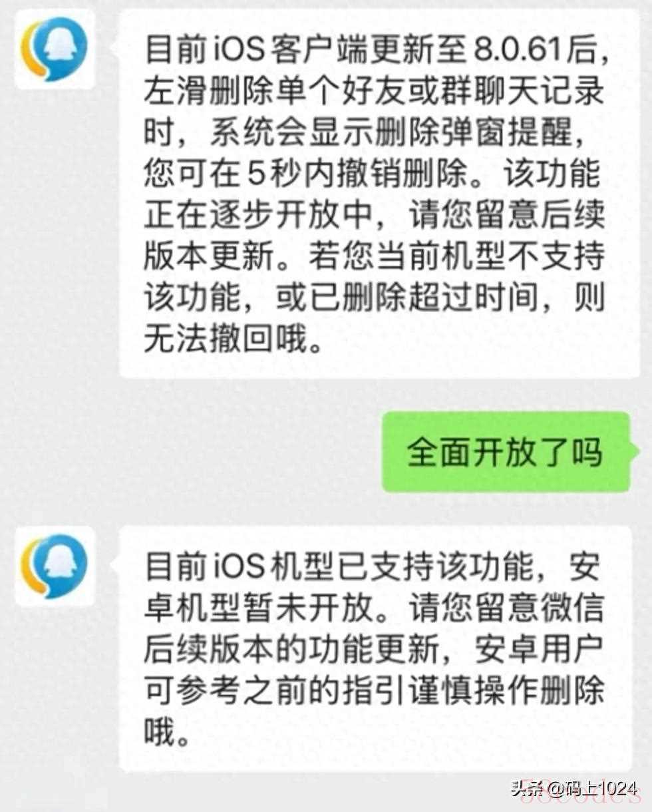Viewport: 652px width, 812px height.
Task: Tap the lower customer service avatar
Action: click(x=55, y=566)
